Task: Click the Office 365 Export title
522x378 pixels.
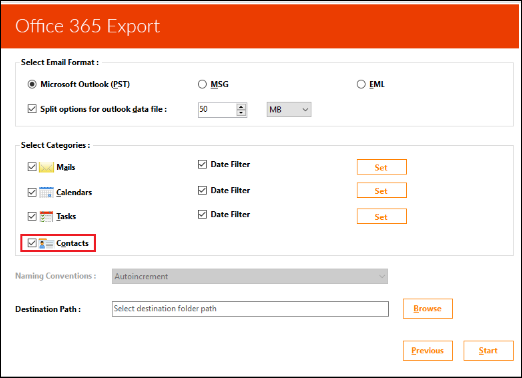Action: point(88,26)
